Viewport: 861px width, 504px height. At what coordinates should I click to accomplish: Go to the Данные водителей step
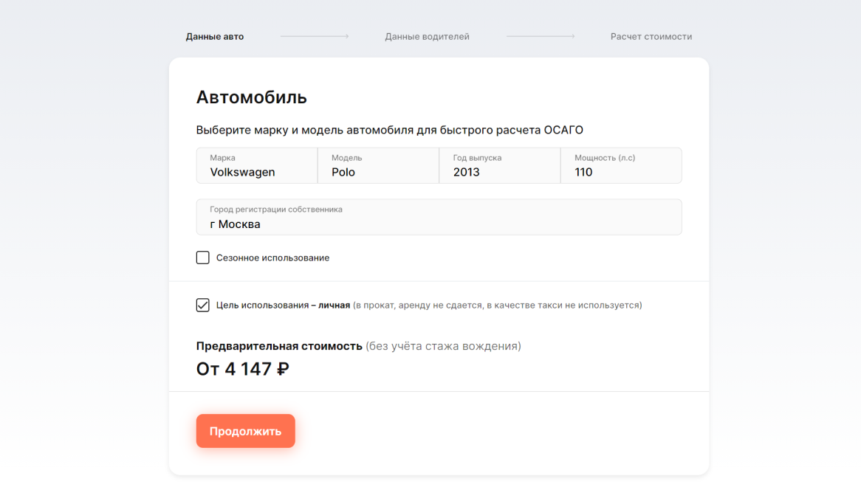coord(428,37)
